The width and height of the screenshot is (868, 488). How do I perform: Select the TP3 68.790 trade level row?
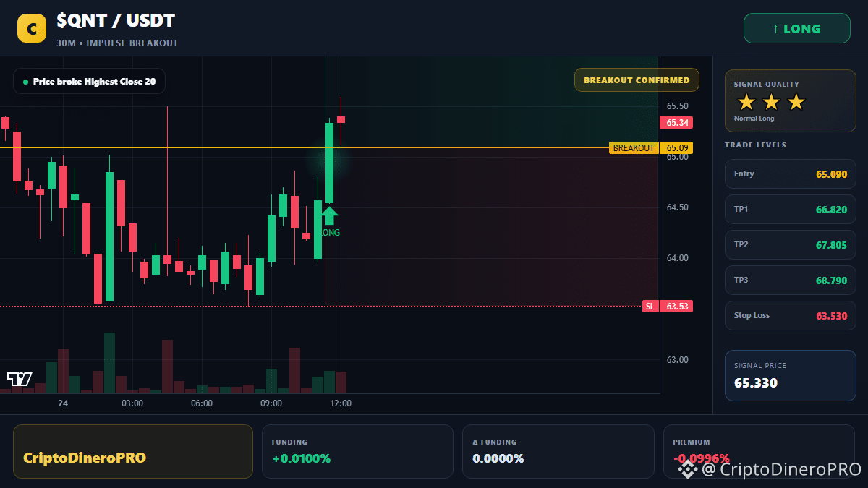point(790,280)
